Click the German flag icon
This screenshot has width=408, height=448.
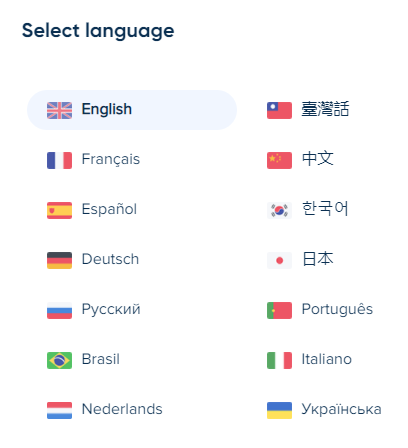pos(59,260)
